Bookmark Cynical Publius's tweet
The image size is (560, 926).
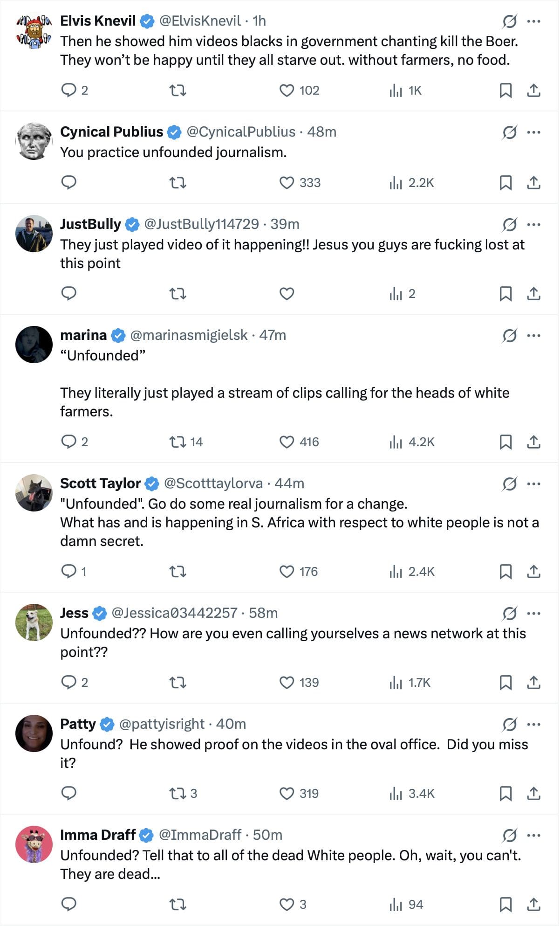click(505, 183)
